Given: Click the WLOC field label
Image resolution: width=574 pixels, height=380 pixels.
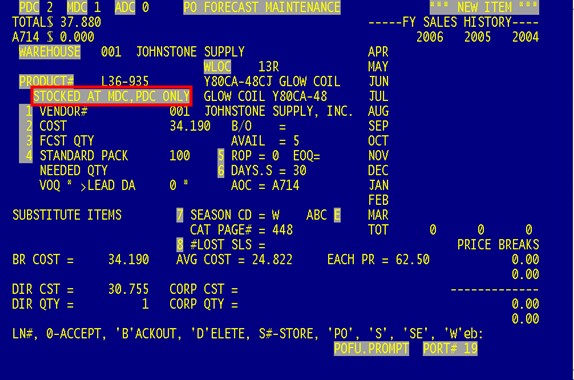Looking at the screenshot, I should coord(217,67).
